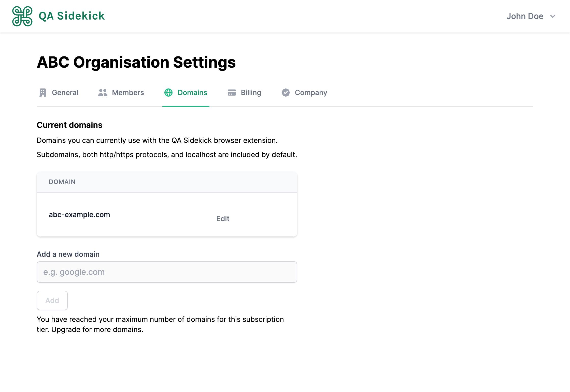570x392 pixels.
Task: Click the General building icon
Action: tap(43, 93)
